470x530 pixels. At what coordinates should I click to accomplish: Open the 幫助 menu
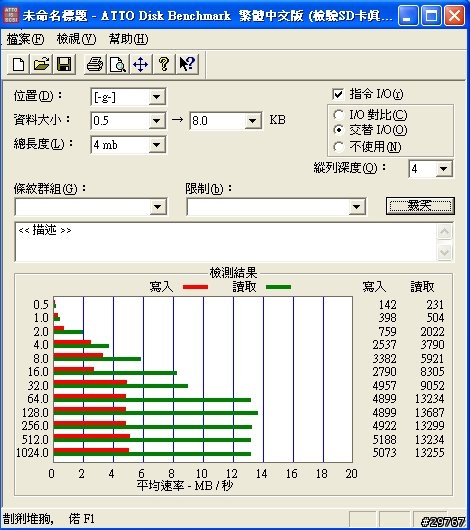[x=128, y=39]
